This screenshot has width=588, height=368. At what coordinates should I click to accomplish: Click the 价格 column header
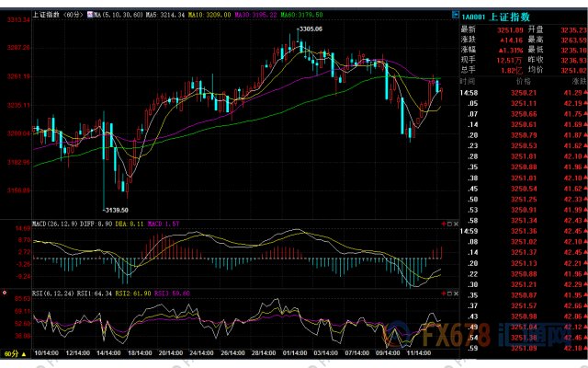(524, 82)
